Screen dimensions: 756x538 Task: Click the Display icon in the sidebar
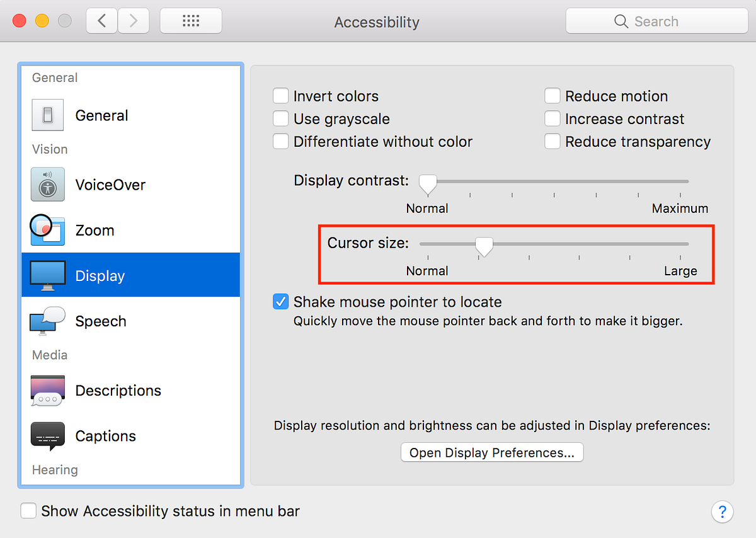[48, 275]
